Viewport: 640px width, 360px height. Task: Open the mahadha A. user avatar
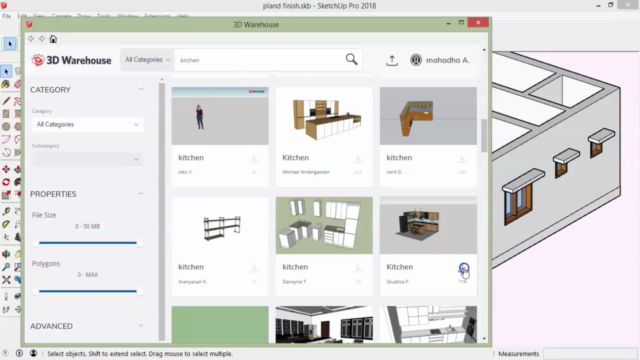[416, 60]
